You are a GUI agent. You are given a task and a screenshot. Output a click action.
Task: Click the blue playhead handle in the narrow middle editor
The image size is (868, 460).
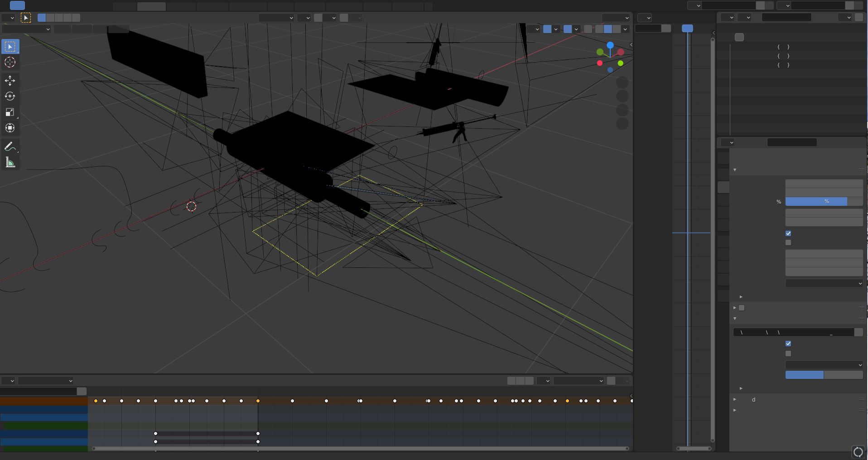tap(687, 29)
